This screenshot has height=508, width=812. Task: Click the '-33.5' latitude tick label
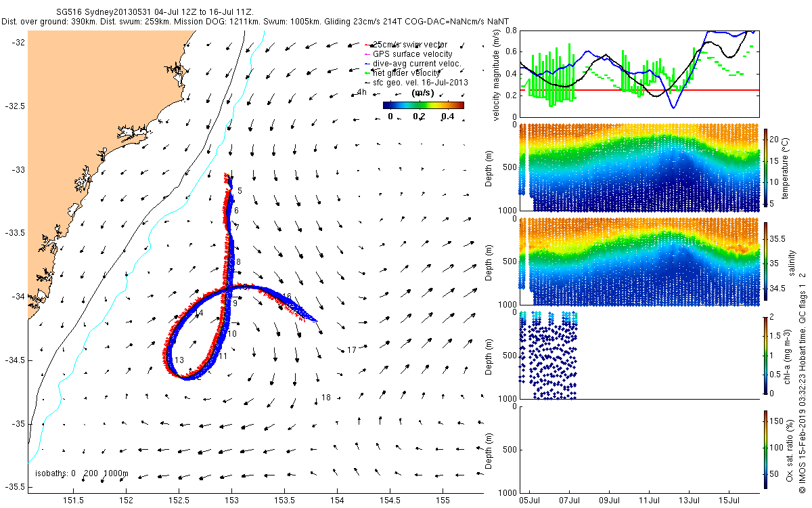click(x=14, y=232)
